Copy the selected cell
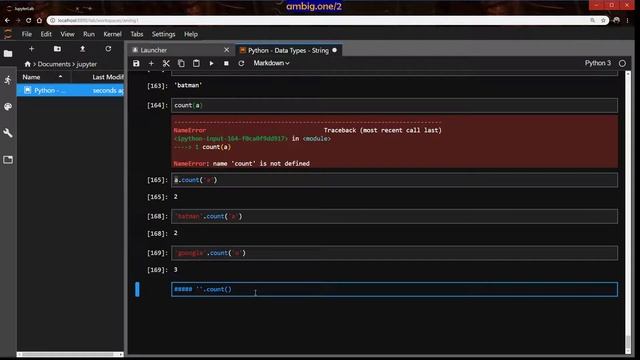 pyautogui.click(x=181, y=63)
